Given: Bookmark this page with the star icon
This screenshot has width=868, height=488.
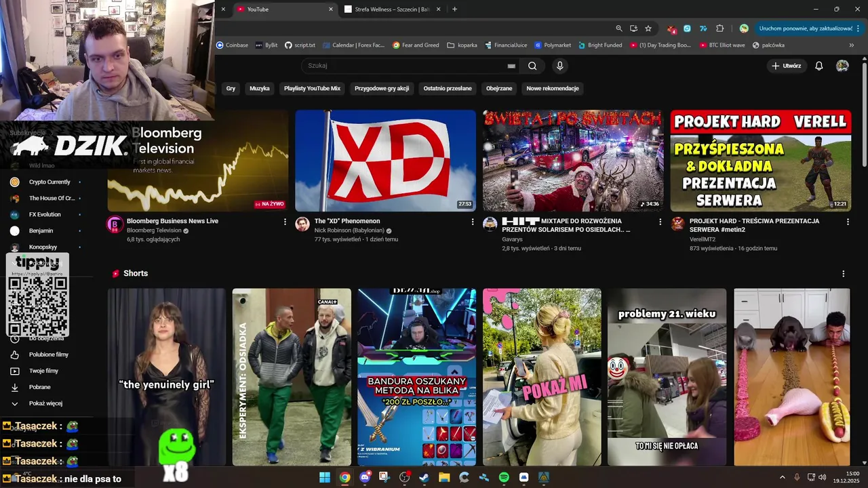Looking at the screenshot, I should coord(648,28).
